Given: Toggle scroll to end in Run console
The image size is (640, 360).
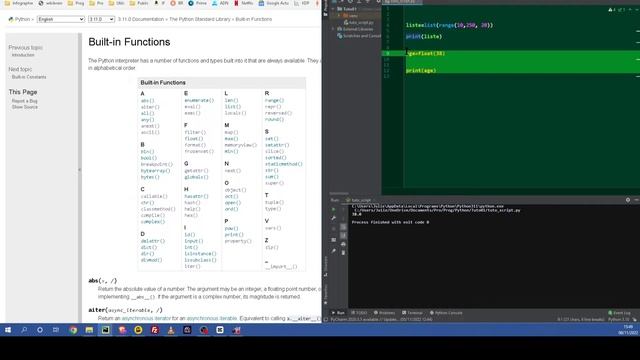Looking at the screenshot, I should coord(343,235).
